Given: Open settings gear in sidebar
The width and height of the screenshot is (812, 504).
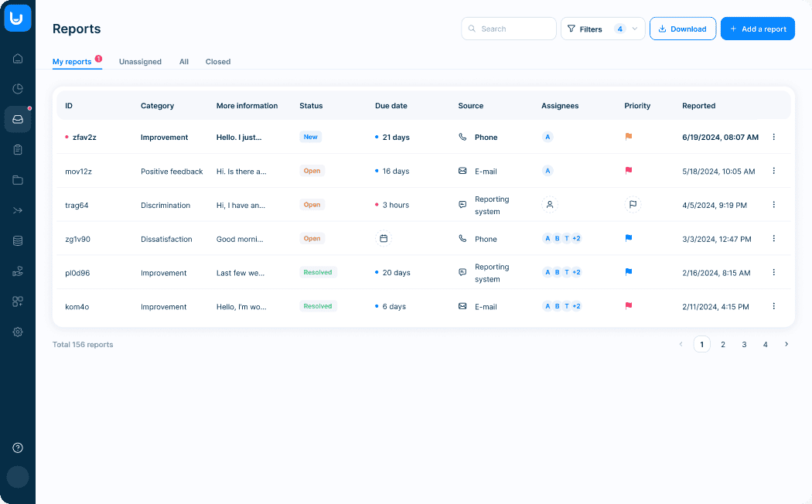Looking at the screenshot, I should [18, 332].
